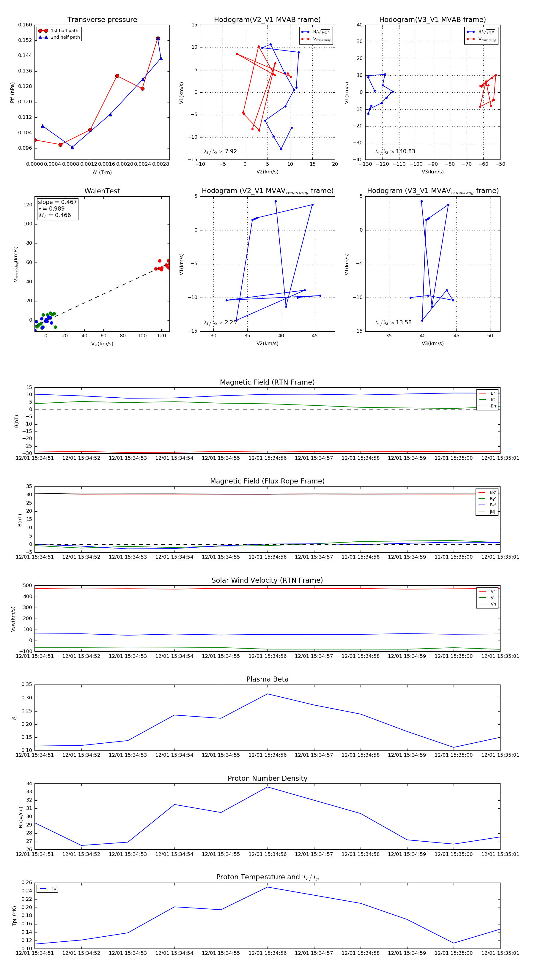Click the λ1/λ3 ≈ 140.83 annotation
This screenshot has height=980, width=535.
coord(395,151)
